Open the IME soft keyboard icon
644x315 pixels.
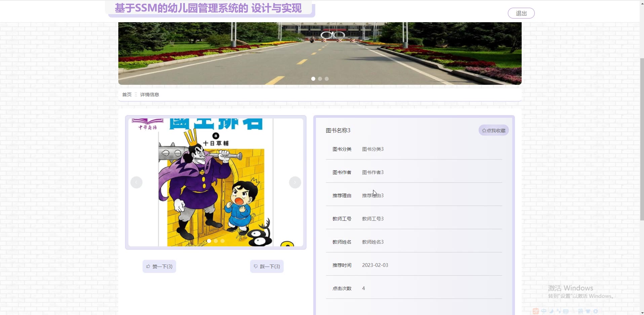(x=566, y=311)
